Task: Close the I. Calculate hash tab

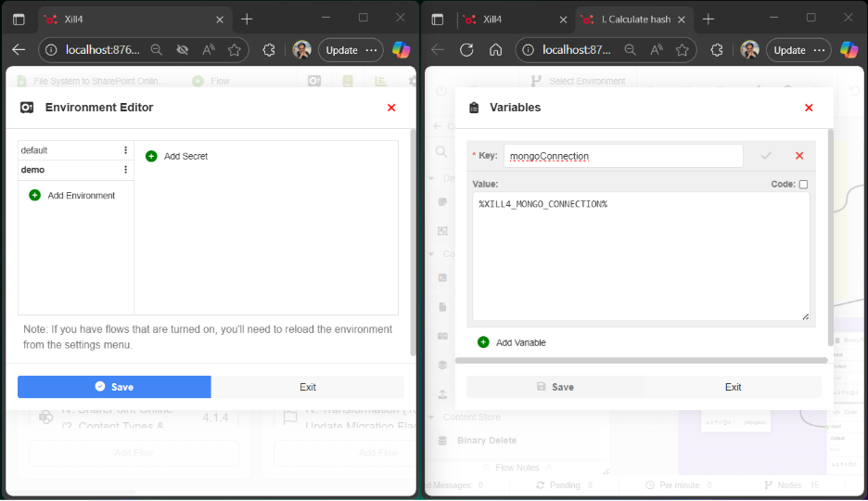Action: [682, 19]
